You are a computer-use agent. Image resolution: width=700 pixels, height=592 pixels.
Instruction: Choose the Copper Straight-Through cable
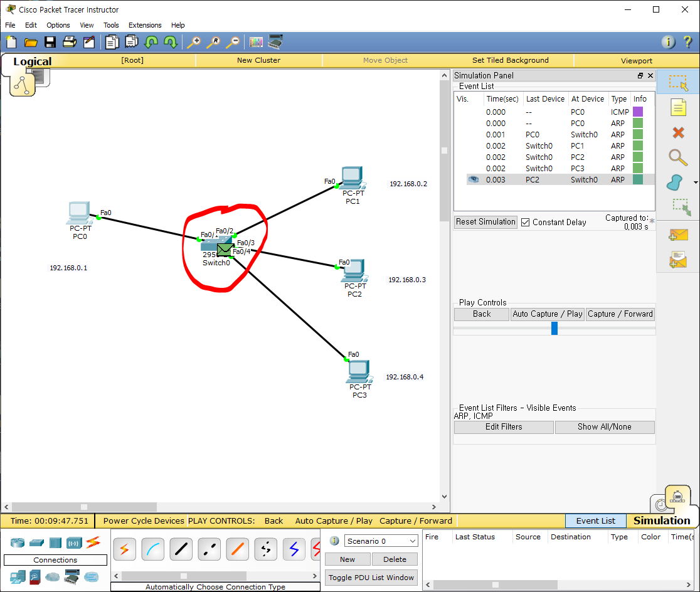pos(181,549)
